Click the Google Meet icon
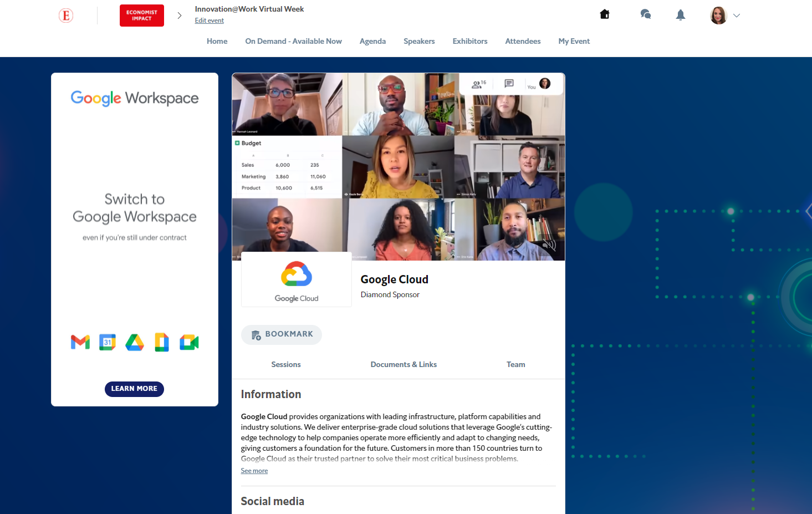 click(189, 342)
